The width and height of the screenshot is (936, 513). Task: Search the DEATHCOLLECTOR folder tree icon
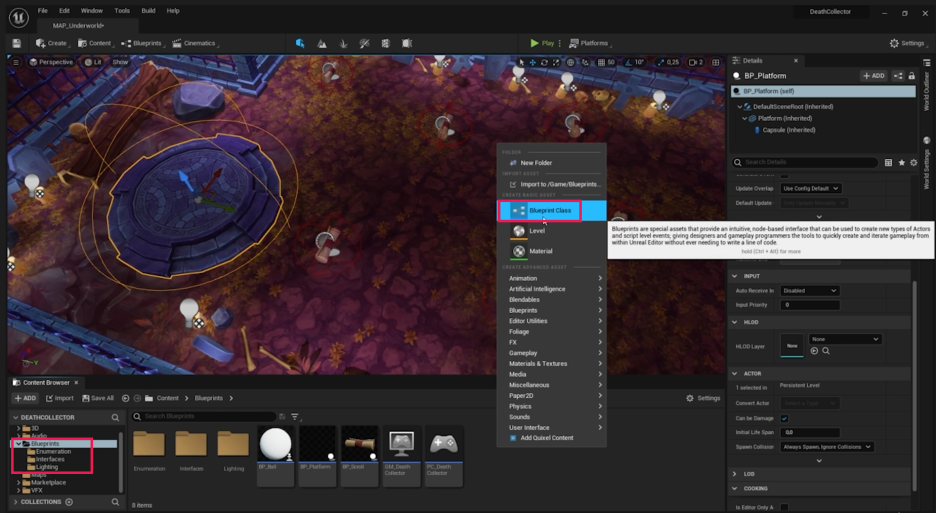pos(115,417)
